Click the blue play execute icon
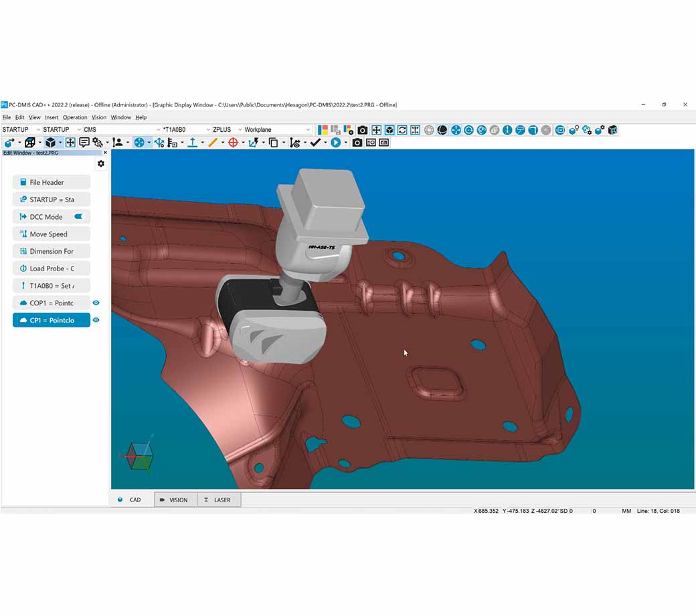This screenshot has width=696, height=616. tap(335, 143)
